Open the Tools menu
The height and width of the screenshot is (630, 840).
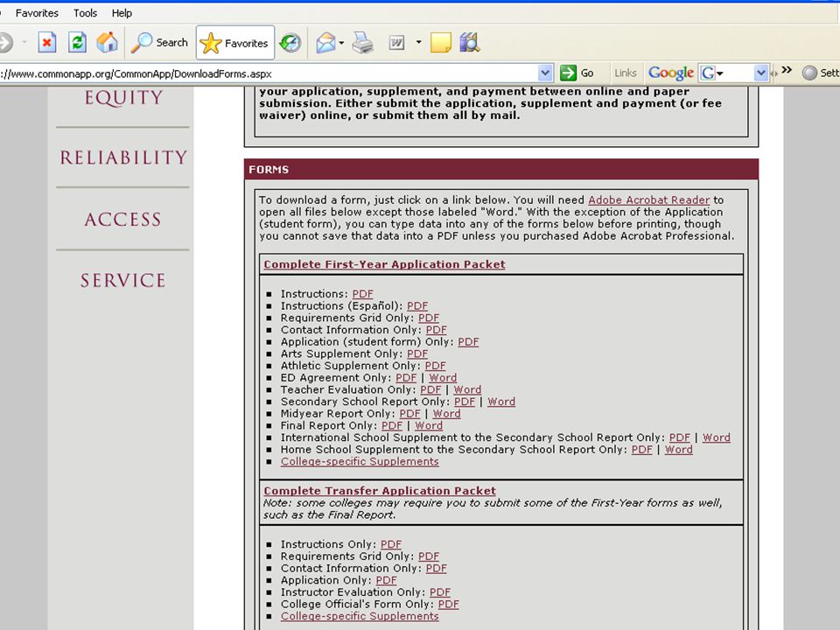85,13
